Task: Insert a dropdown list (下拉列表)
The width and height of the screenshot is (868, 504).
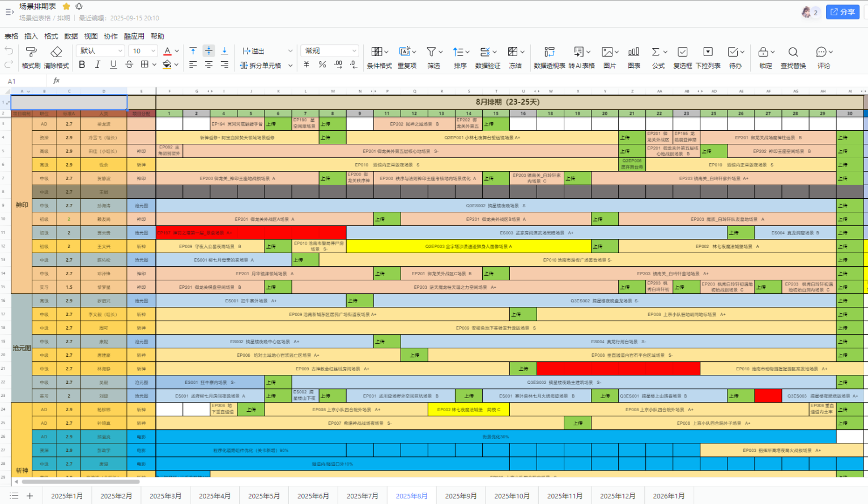Action: pos(708,58)
